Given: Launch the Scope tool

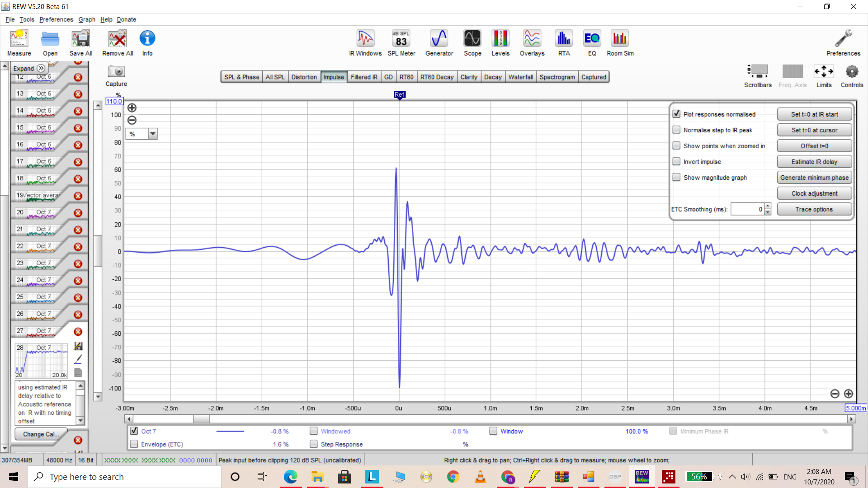Looking at the screenshot, I should (472, 43).
